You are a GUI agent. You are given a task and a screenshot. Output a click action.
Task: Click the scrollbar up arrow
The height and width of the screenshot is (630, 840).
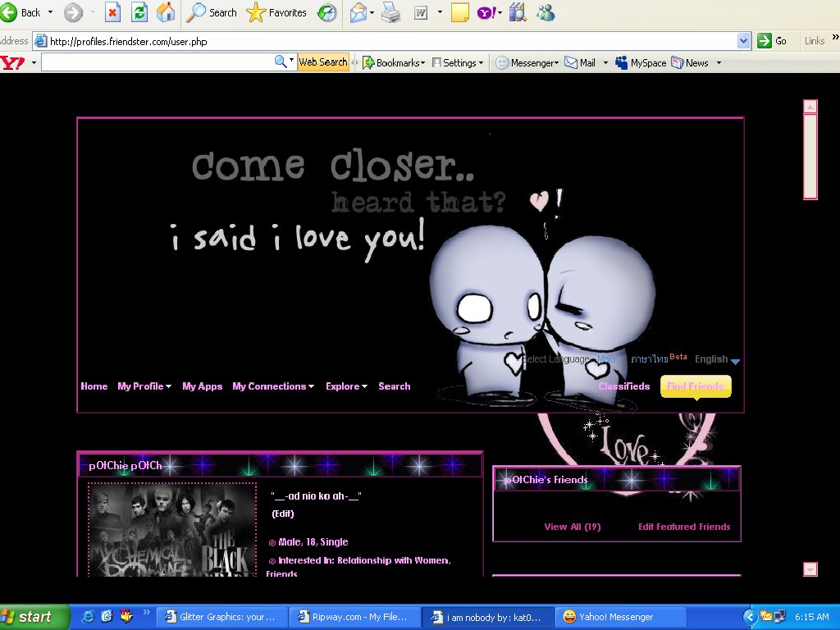tap(810, 107)
